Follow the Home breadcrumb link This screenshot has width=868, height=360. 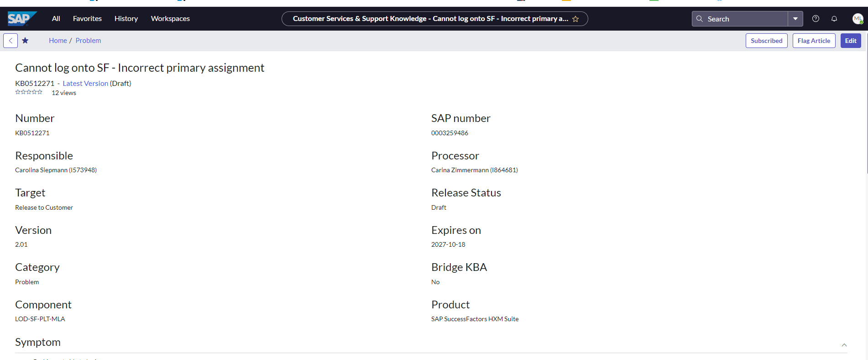(58, 41)
